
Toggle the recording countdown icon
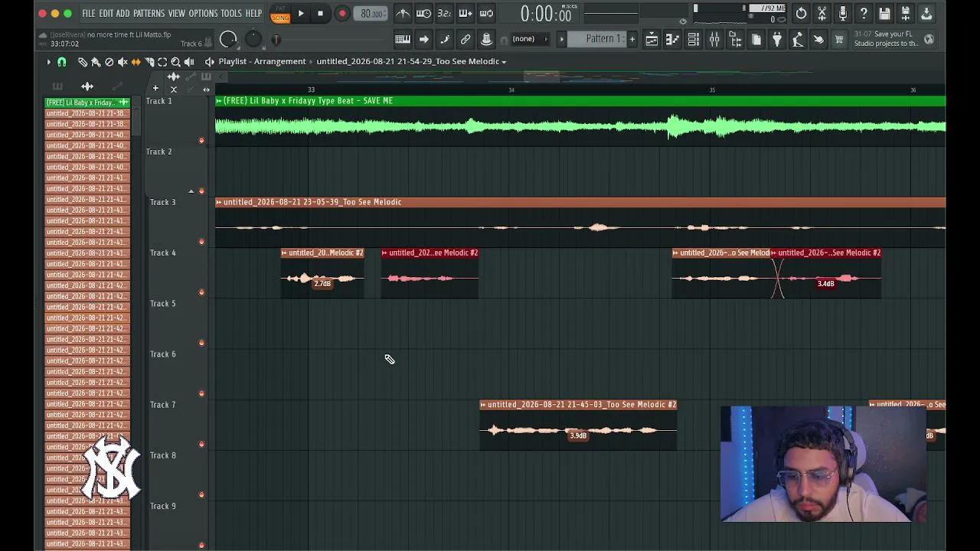click(x=444, y=14)
